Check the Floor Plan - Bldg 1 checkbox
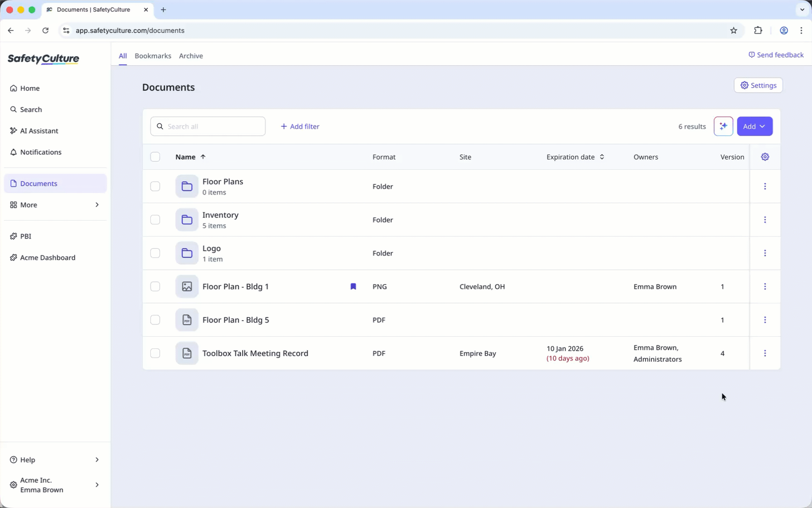The height and width of the screenshot is (508, 812). [155, 286]
